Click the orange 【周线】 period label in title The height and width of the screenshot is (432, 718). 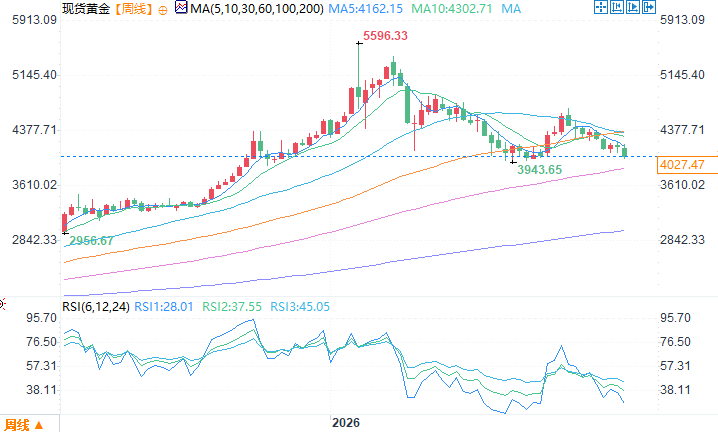pos(133,9)
